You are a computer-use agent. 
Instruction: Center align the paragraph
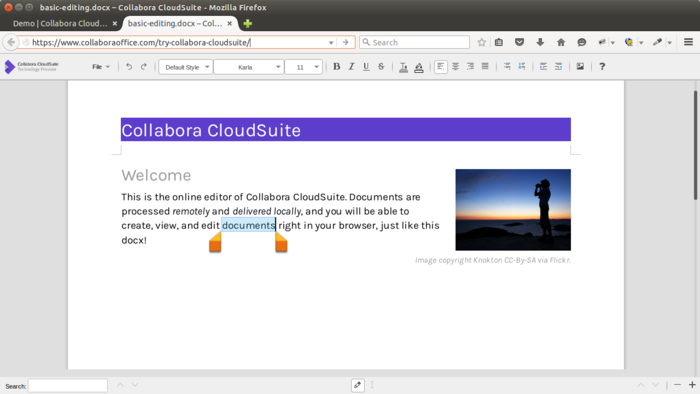click(x=455, y=66)
